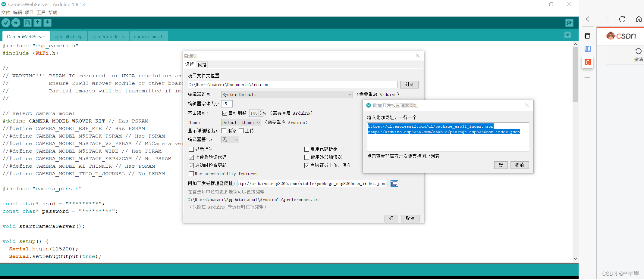This screenshot has width=644, height=279.
Task: Open a sketch with the Open arrow icon
Action: pos(37,23)
